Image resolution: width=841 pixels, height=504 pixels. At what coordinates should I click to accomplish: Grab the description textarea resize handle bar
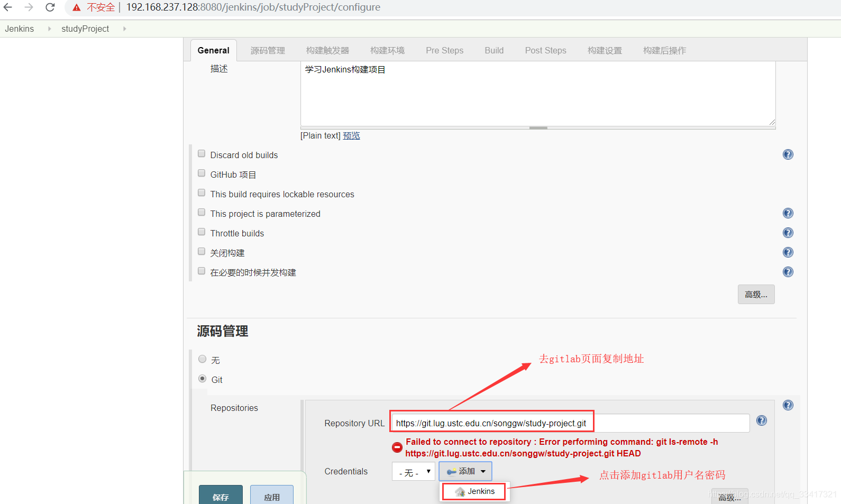[x=538, y=128]
